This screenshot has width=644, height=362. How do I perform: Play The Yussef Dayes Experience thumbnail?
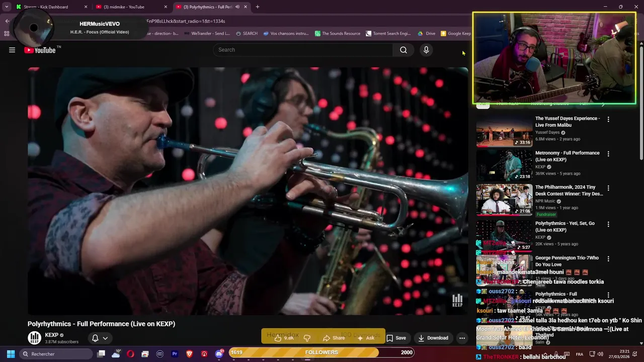[504, 131]
